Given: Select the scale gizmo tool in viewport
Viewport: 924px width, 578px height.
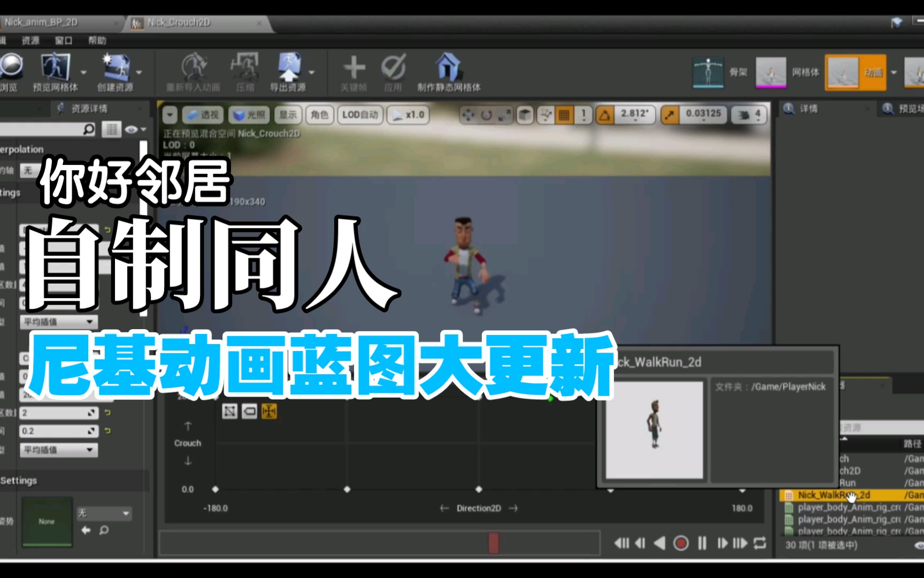Looking at the screenshot, I should coord(504,115).
